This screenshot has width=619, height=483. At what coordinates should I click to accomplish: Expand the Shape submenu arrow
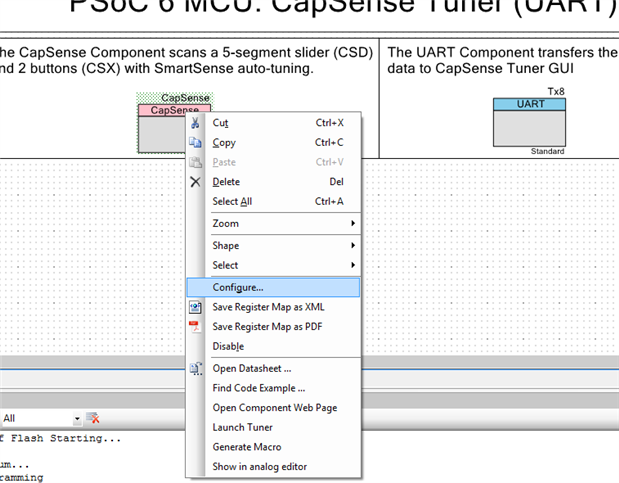coord(353,245)
